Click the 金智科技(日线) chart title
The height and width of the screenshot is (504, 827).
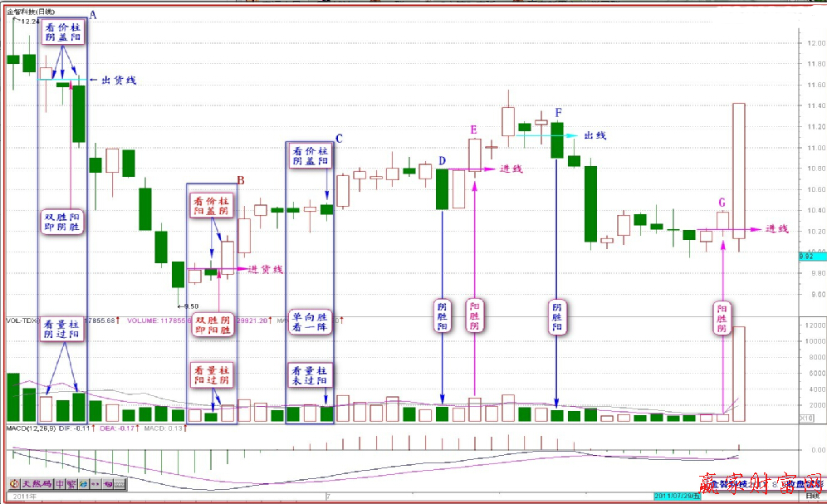coord(31,12)
